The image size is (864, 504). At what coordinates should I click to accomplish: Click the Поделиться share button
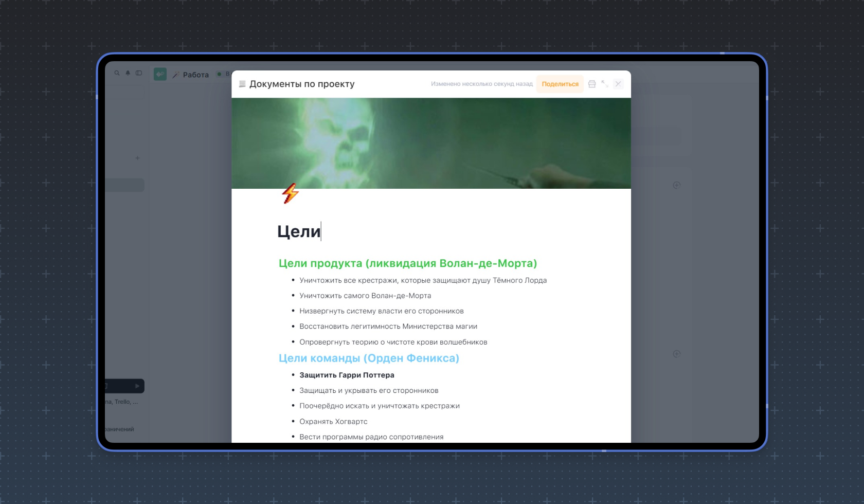point(560,84)
